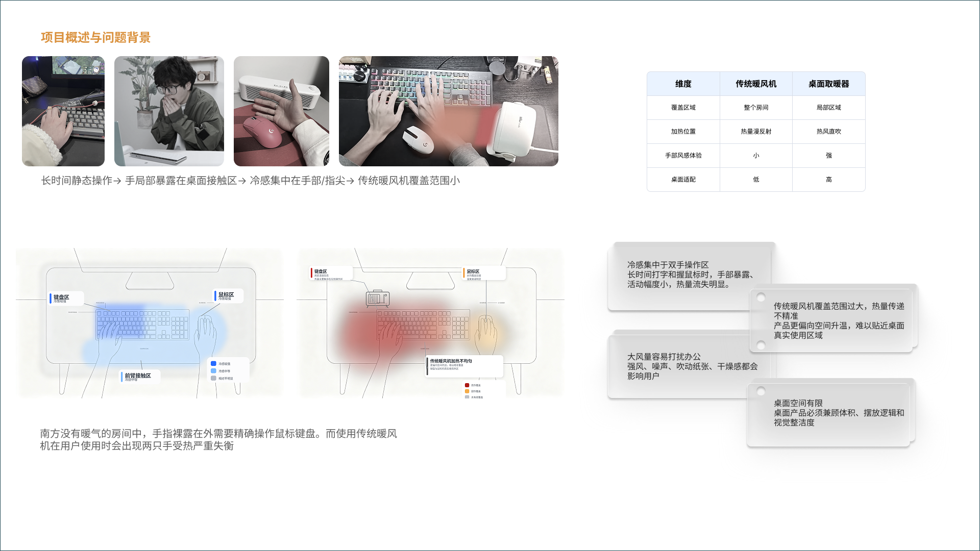Click the red heat coverage legend square
The height and width of the screenshot is (551, 980).
[x=467, y=385]
